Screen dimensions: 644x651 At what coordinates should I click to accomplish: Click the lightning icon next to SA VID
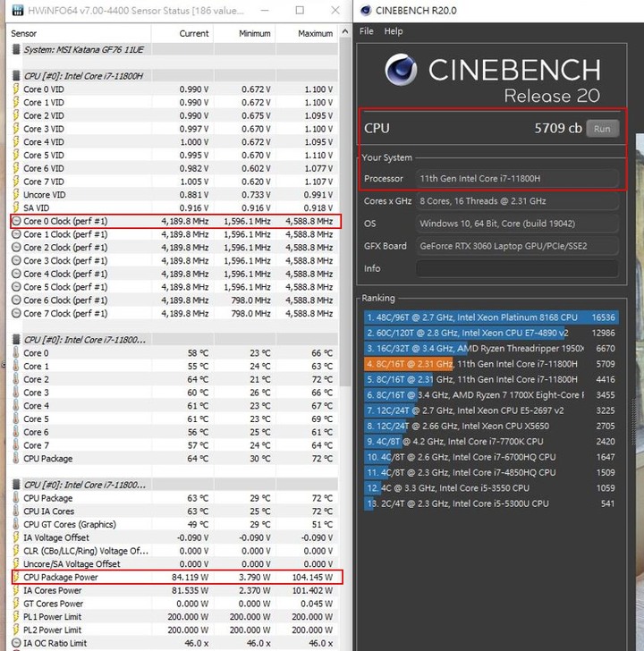coord(16,207)
